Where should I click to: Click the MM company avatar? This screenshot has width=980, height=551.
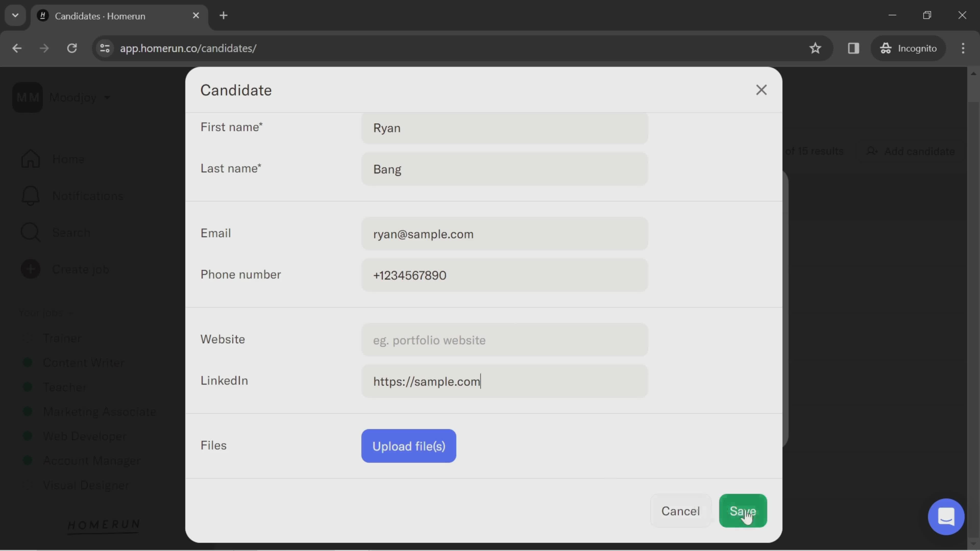(27, 97)
